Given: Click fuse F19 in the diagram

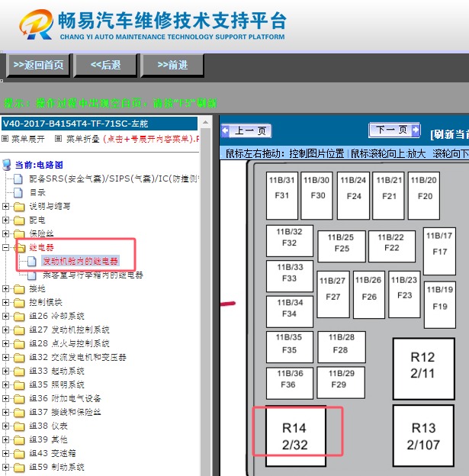Looking at the screenshot, I should pyautogui.click(x=439, y=305).
